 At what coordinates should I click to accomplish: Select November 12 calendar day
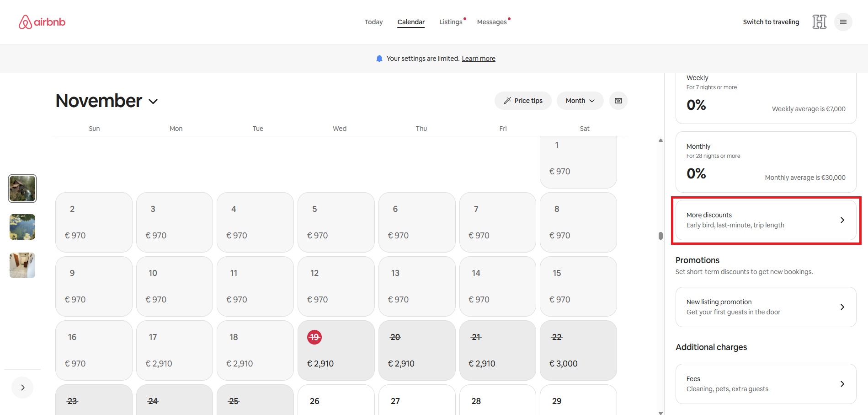336,286
